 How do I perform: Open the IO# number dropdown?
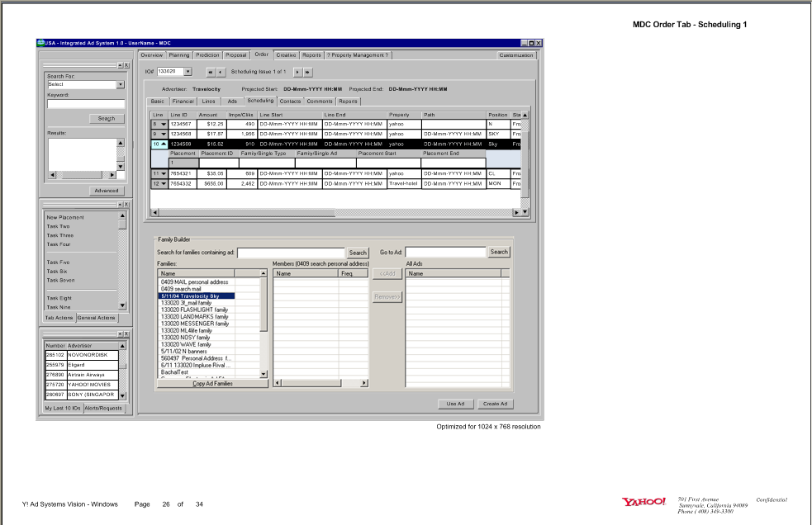coord(188,72)
